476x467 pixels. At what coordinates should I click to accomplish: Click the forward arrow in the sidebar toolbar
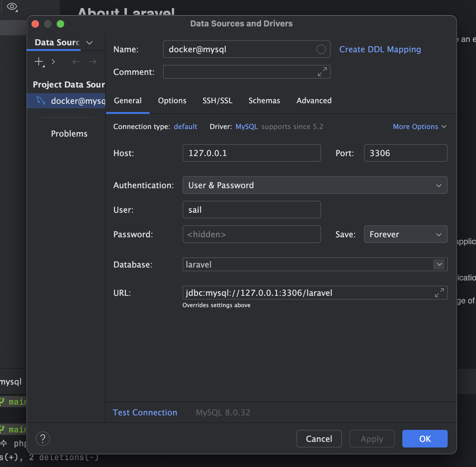pos(93,62)
